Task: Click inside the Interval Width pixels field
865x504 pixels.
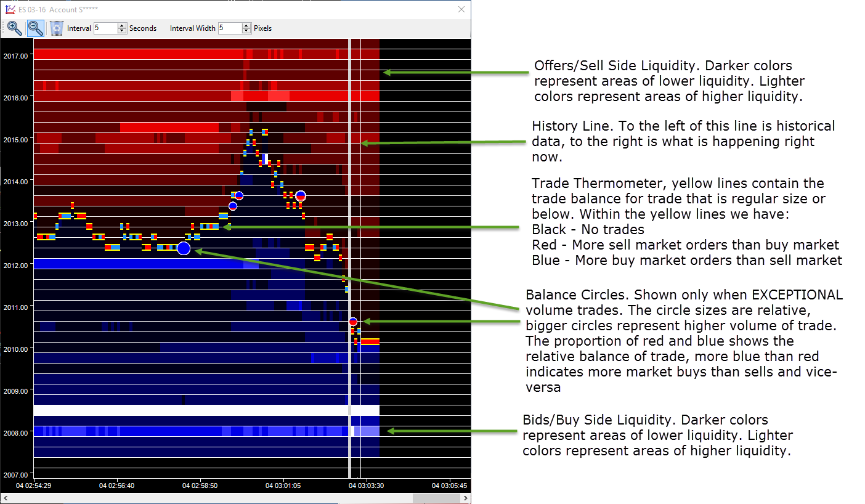Action: [x=230, y=28]
